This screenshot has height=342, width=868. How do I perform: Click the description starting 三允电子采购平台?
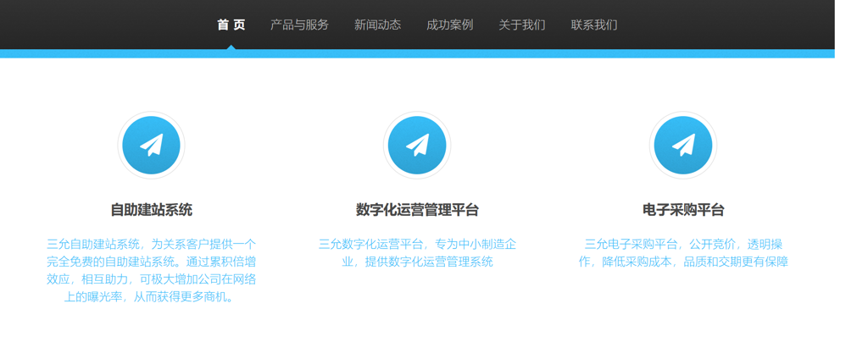683,252
